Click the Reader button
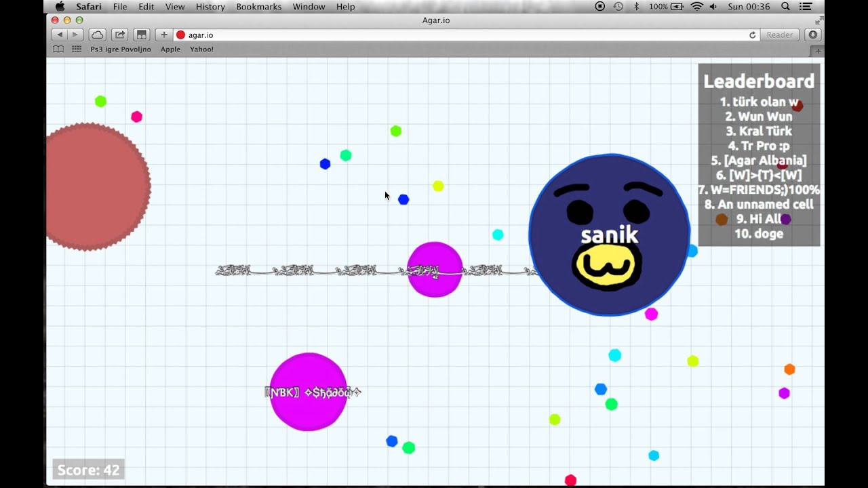 779,35
